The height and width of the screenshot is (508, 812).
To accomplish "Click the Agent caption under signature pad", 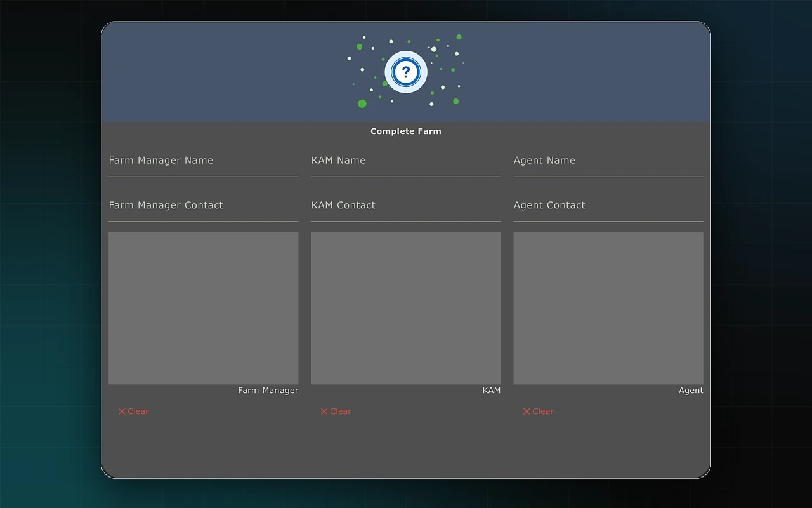I will [691, 391].
